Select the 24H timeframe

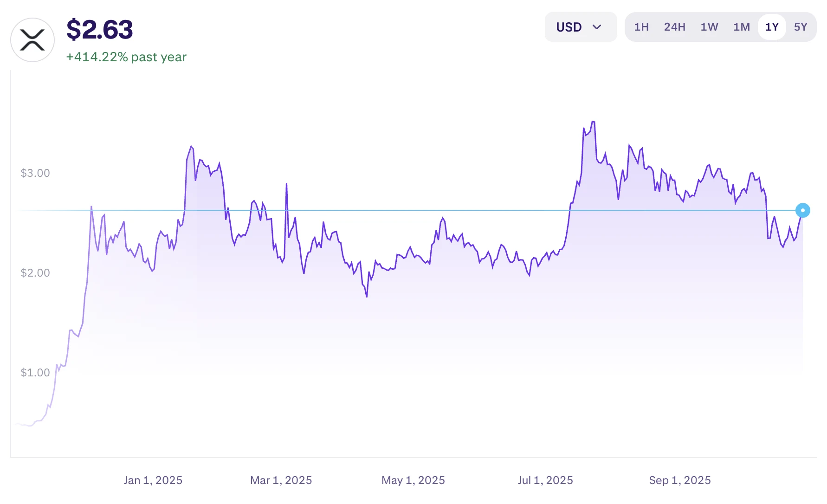click(x=674, y=27)
